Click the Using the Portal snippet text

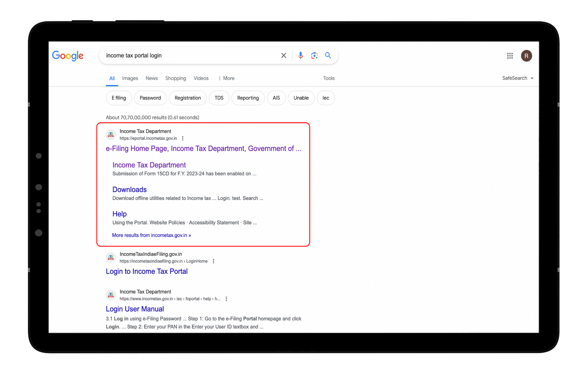pos(184,222)
